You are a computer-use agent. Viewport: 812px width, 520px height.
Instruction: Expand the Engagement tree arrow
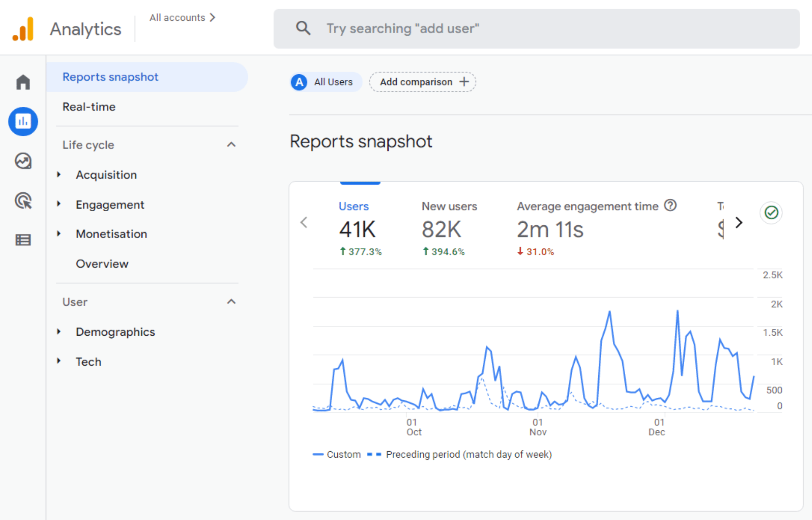59,204
